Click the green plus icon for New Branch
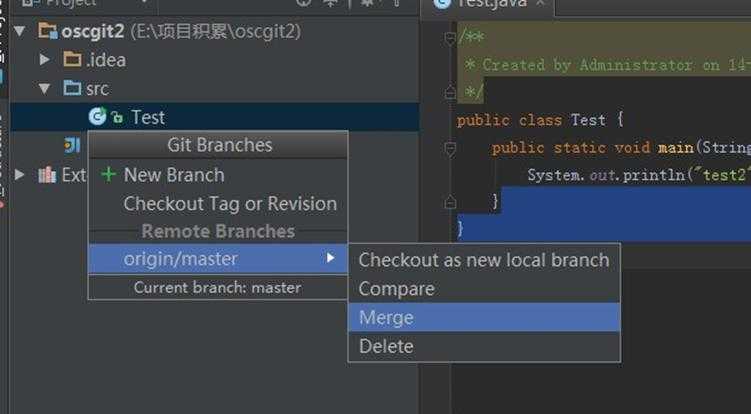Viewport: 751px width, 414px height. point(109,175)
